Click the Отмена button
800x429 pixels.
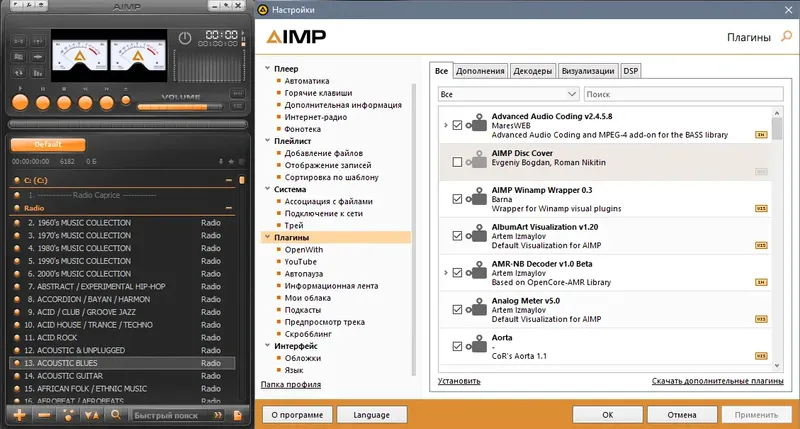pyautogui.click(x=682, y=415)
